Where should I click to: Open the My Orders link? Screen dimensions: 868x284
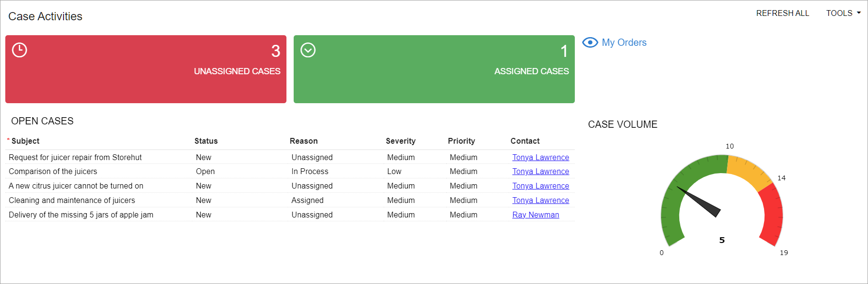[624, 42]
